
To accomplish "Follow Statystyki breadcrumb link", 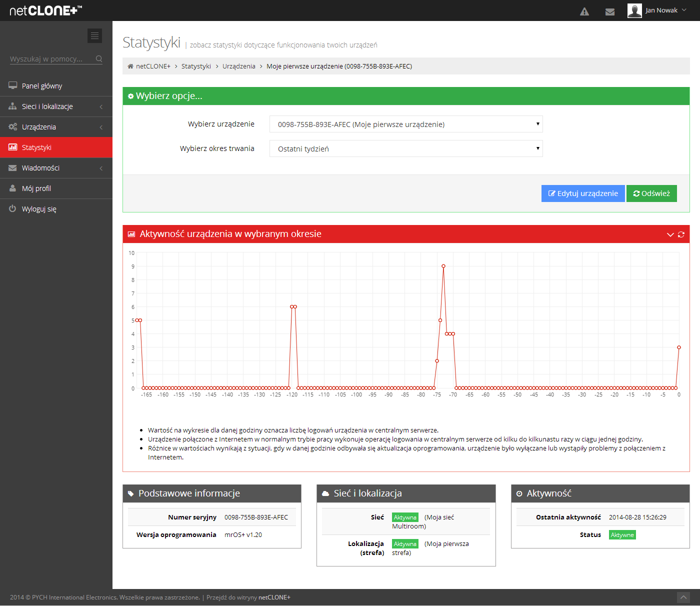I will (196, 66).
